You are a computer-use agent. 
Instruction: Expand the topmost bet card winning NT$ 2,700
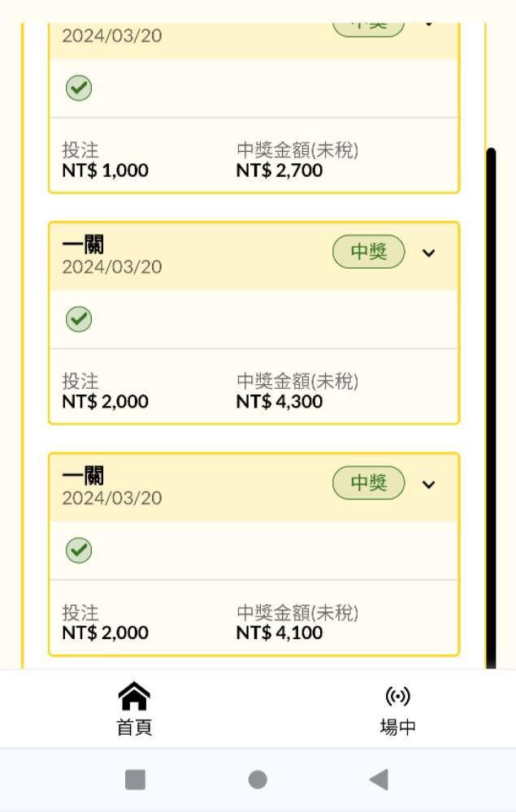point(429,24)
